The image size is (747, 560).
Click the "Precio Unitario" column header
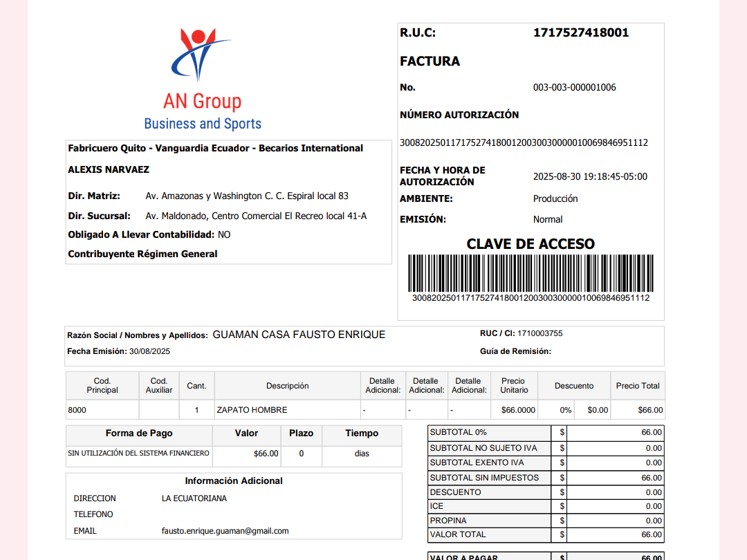[x=513, y=385]
